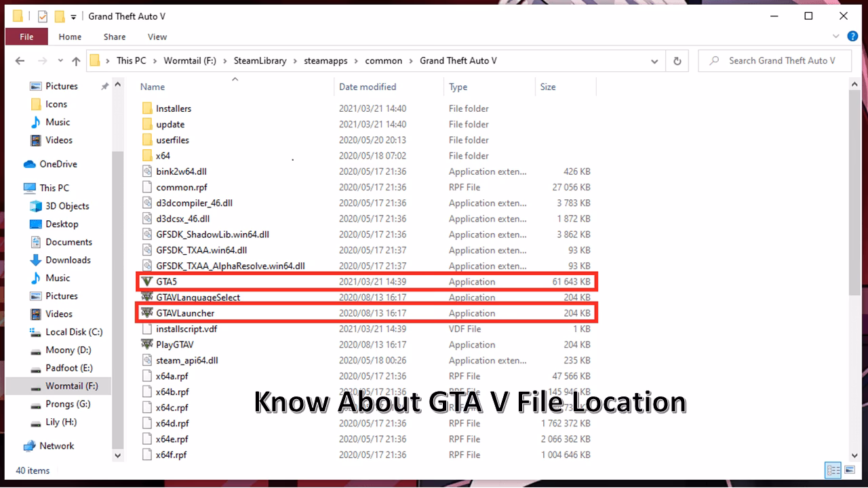
Task: Select the common.rpf file icon
Action: pos(147,187)
